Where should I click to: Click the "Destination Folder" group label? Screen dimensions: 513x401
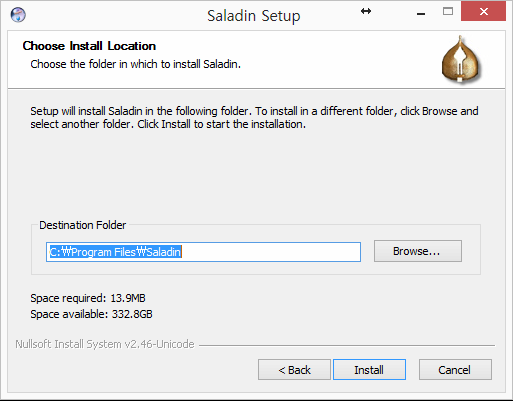tap(83, 225)
